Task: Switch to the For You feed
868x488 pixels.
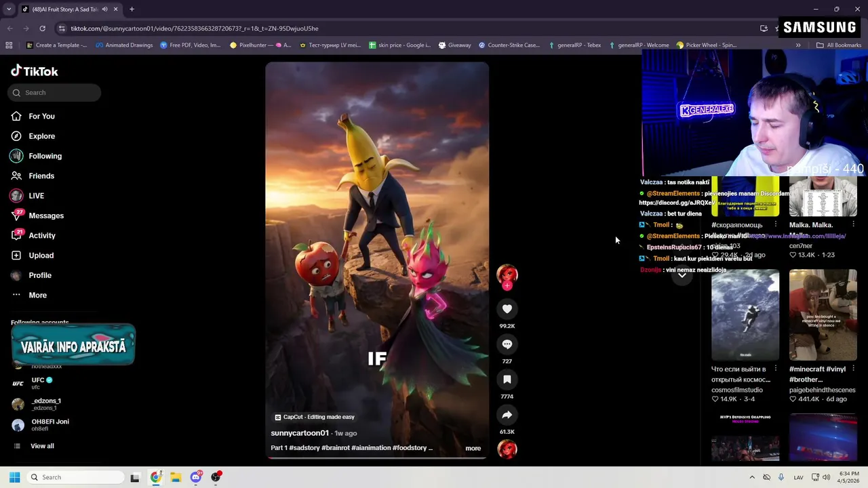Action: point(41,117)
